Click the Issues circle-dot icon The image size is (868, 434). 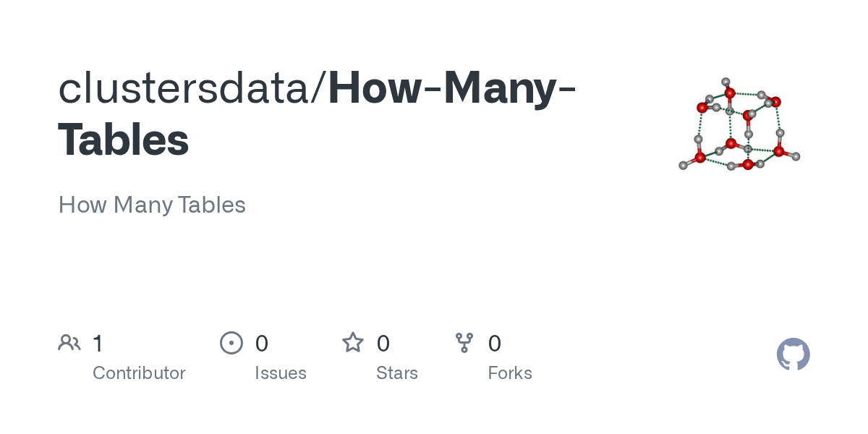[x=231, y=342]
